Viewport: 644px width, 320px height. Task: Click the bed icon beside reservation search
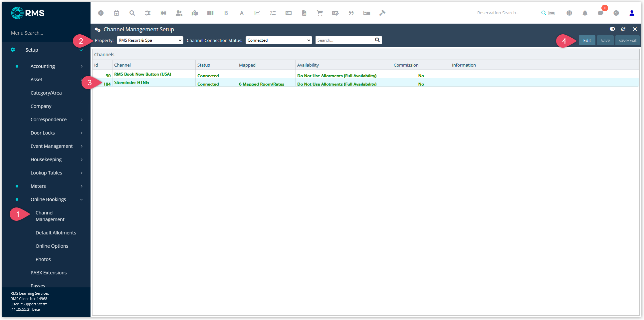tap(551, 13)
